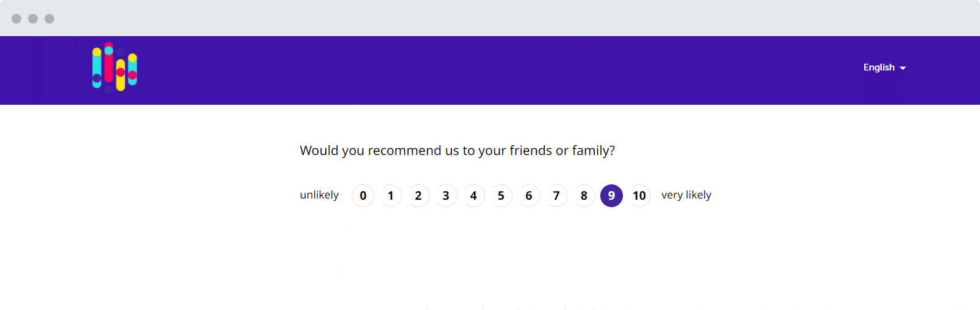Select rating 1 on the scale
The image size is (980, 310).
coord(391,195)
